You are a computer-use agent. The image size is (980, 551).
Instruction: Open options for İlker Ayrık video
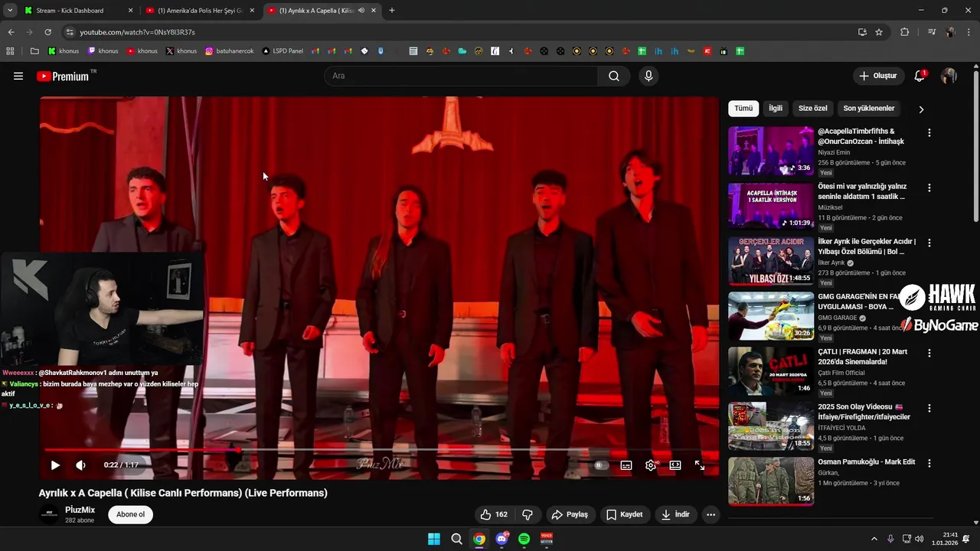click(x=929, y=243)
